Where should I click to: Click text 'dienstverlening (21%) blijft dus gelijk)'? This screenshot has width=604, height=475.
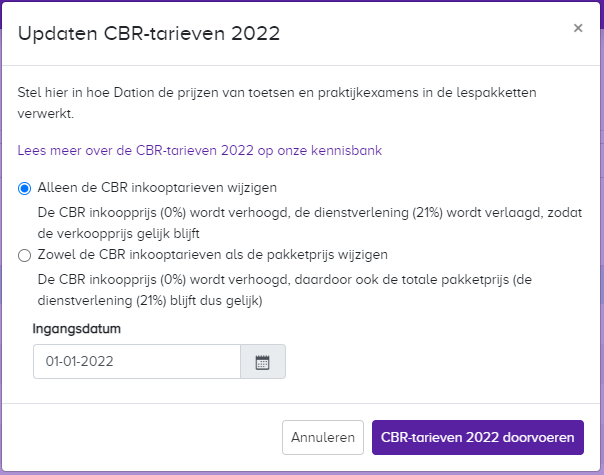click(150, 301)
